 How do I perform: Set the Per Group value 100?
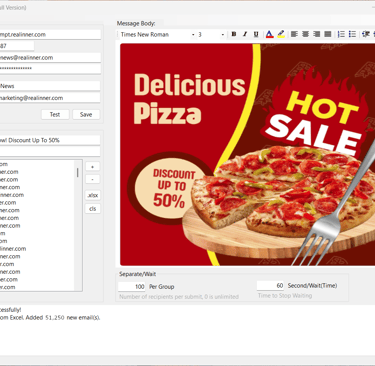[x=132, y=286]
